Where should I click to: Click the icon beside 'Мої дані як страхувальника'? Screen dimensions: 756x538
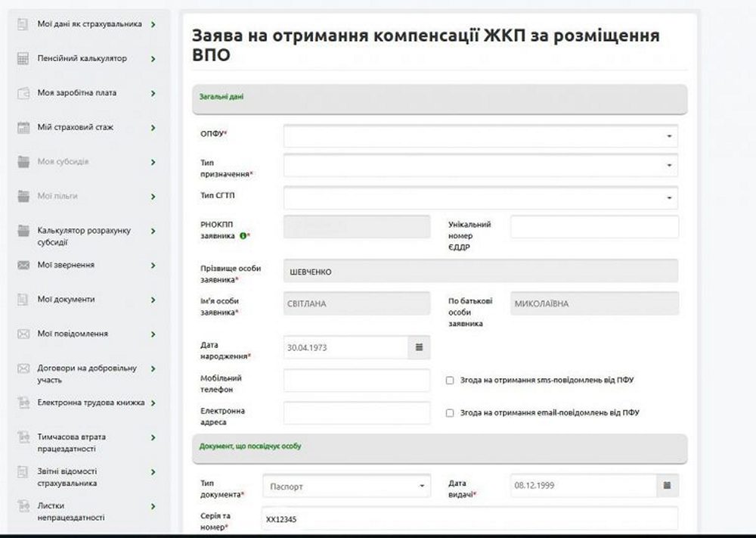point(23,24)
